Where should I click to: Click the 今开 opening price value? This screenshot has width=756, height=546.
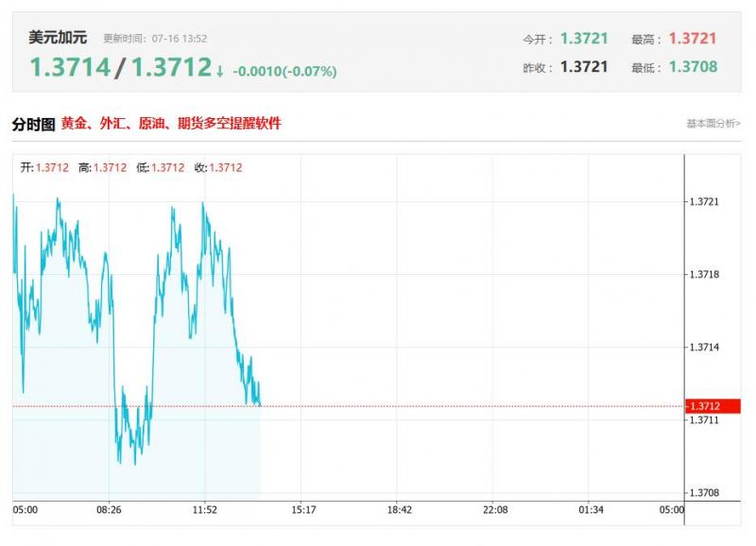pos(584,39)
